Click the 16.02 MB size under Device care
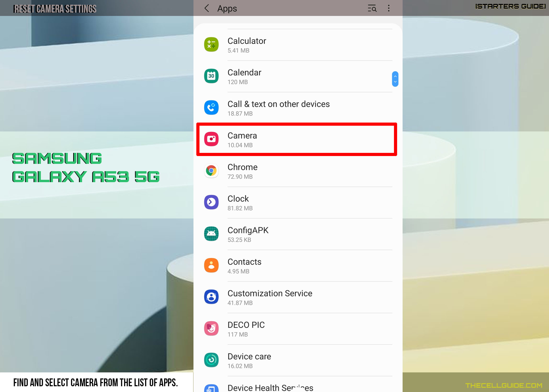This screenshot has height=392, width=549. (x=240, y=366)
